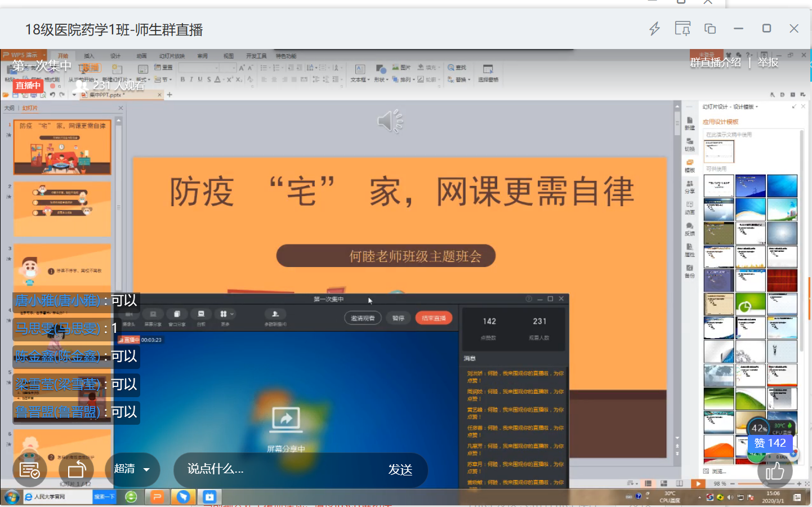Open mini window mode with overlapping squares icon

click(710, 29)
